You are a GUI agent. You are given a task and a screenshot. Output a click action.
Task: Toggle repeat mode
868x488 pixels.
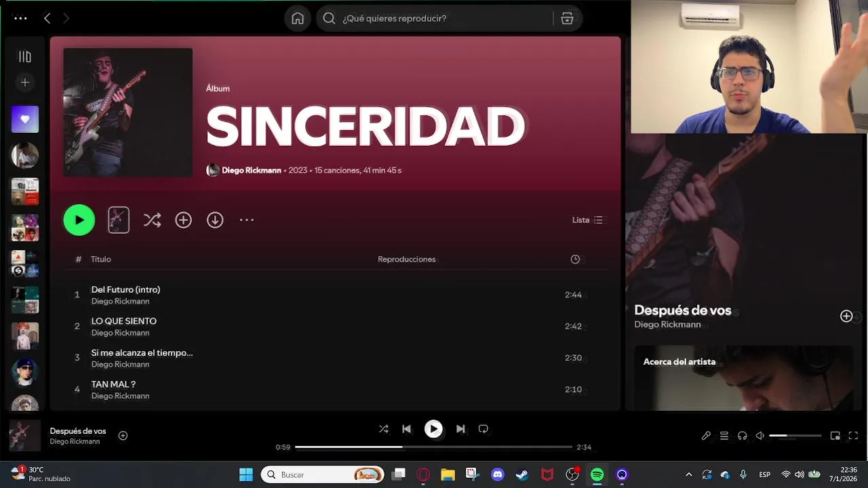(484, 429)
